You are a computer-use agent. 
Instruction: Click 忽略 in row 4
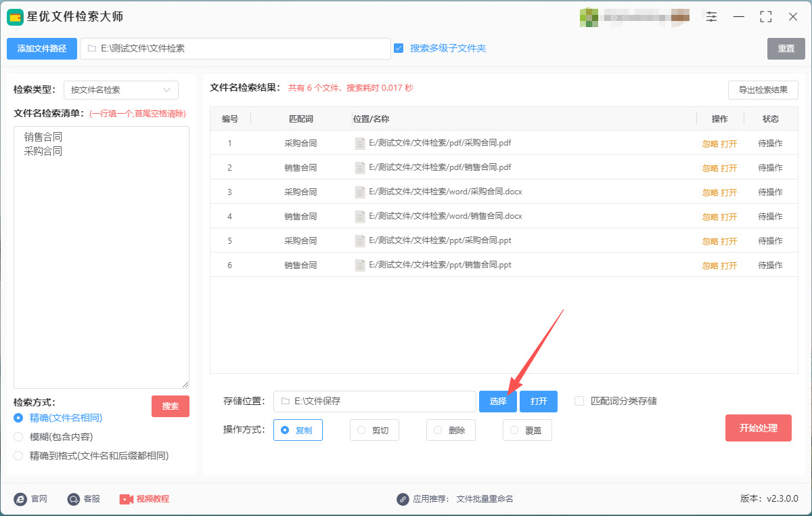tap(710, 217)
